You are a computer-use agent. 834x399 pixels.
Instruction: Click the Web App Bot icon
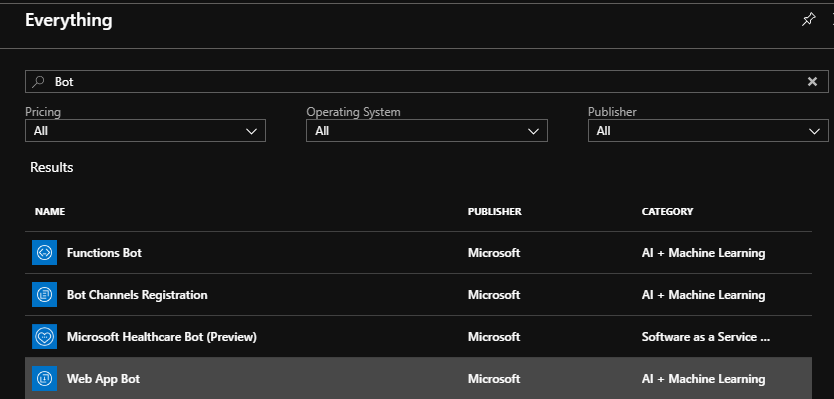click(44, 379)
